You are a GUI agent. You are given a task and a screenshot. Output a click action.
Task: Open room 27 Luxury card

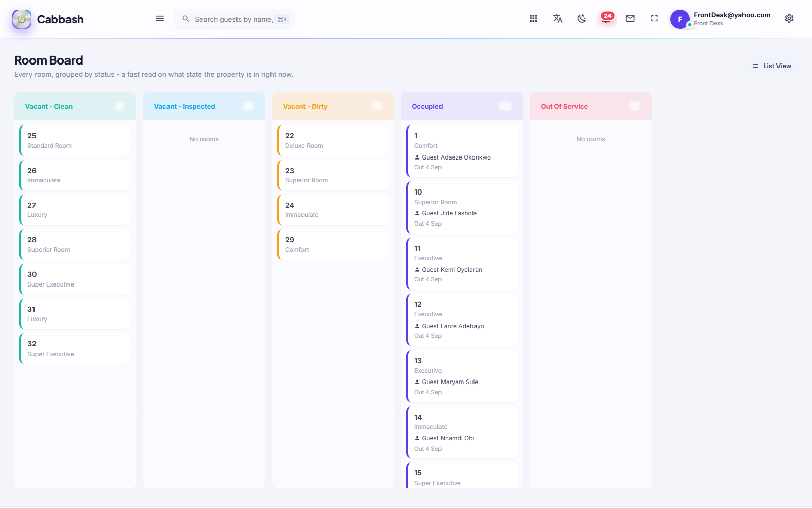pos(75,210)
